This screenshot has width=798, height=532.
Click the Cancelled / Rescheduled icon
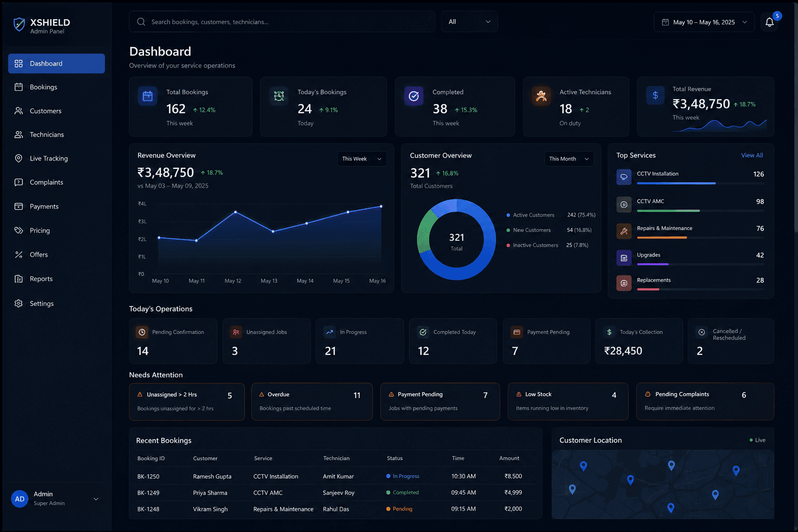coord(702,332)
